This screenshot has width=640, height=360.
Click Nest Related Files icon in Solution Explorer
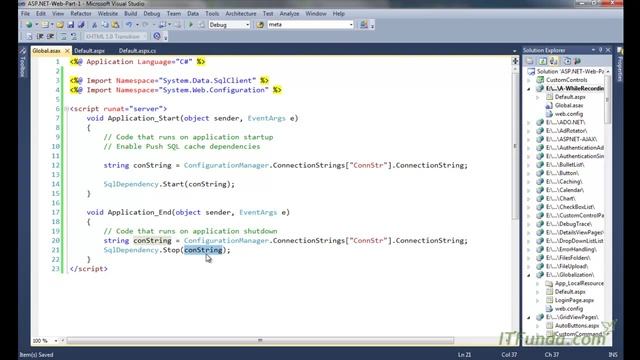pyautogui.click(x=553, y=61)
